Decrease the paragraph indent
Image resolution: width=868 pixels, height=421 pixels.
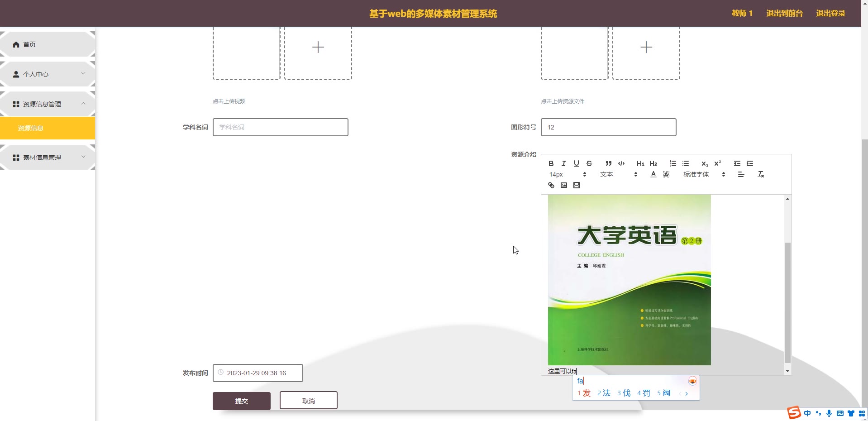pyautogui.click(x=737, y=163)
